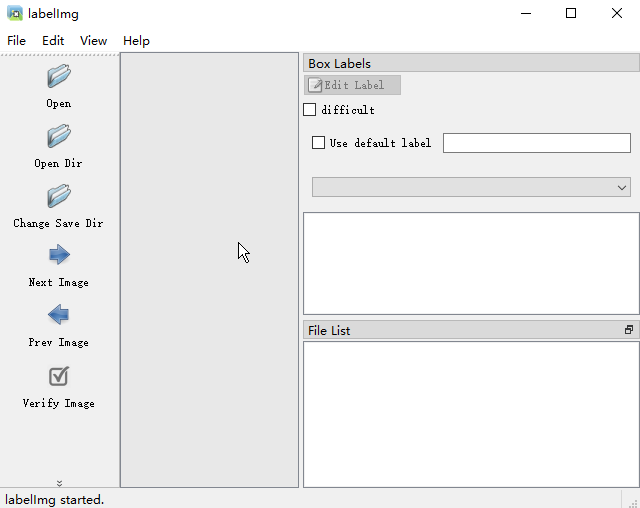
Task: Click inside the box labels list area
Action: pos(471,264)
